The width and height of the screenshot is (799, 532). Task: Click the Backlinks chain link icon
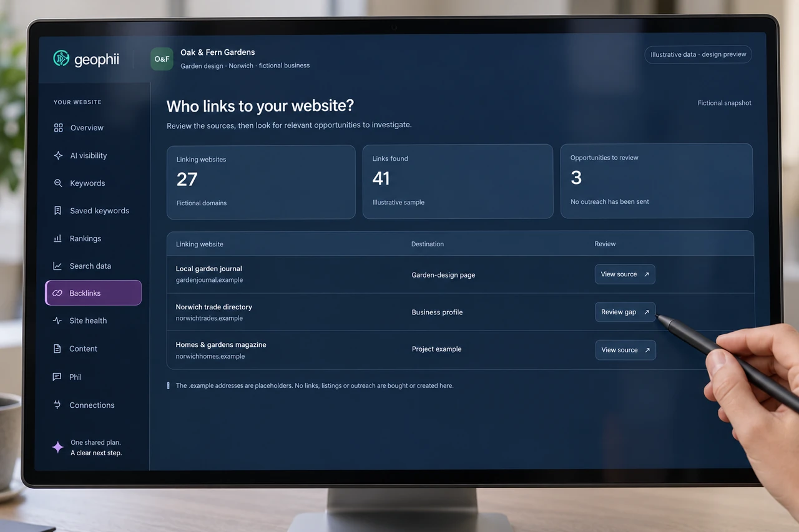(57, 293)
